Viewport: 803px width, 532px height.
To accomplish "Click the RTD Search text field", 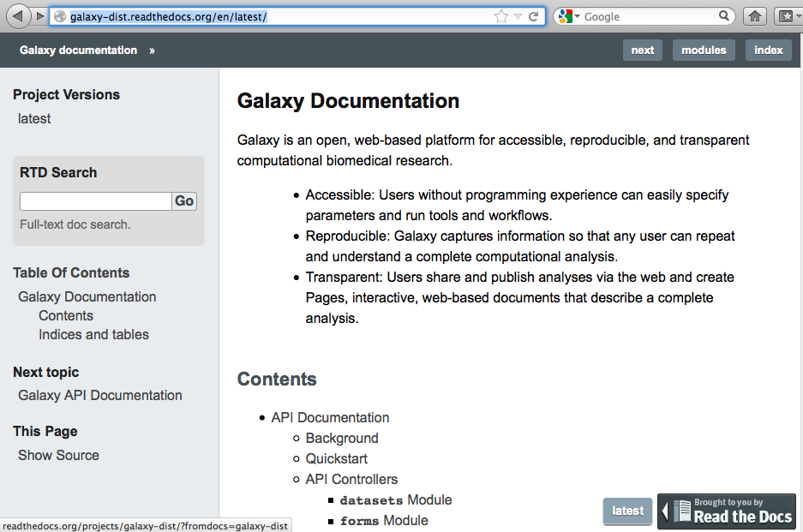I will click(96, 201).
